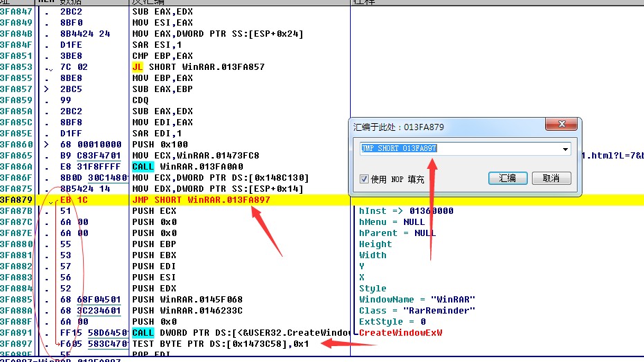Screen dimensions: 644x362
Task: Select the CALL WinRAR.013FA0A0 instruction
Action: [187, 166]
